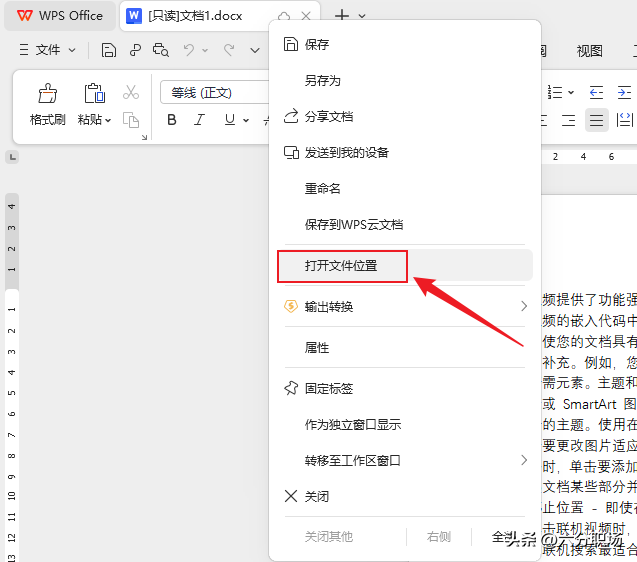Choose 重命名 in the context menu

405,189
